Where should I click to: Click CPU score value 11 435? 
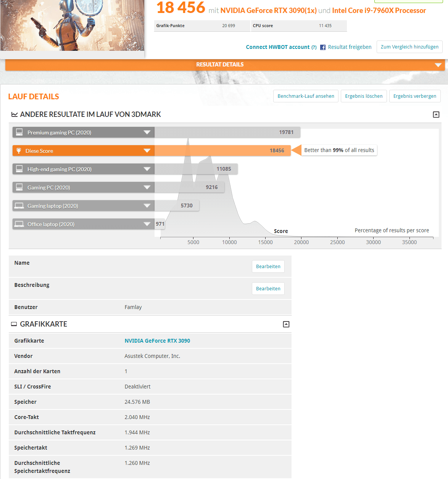pos(325,26)
